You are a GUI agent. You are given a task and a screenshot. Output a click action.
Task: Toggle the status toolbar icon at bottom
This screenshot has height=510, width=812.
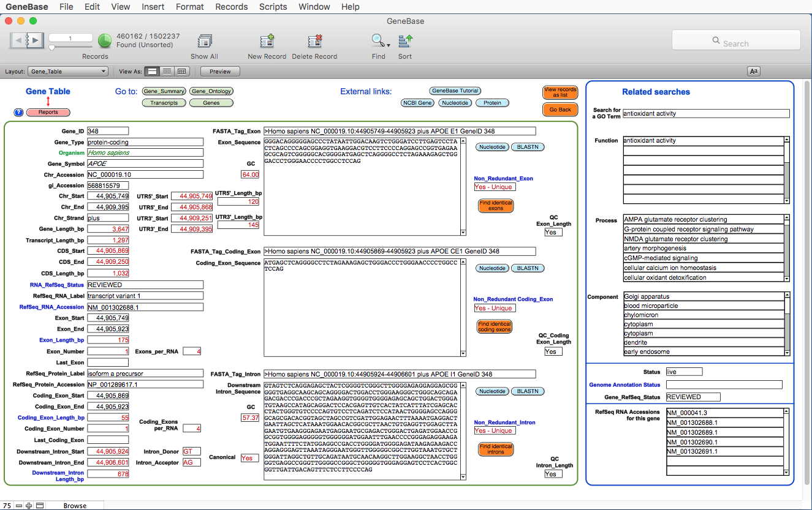pyautogui.click(x=40, y=506)
